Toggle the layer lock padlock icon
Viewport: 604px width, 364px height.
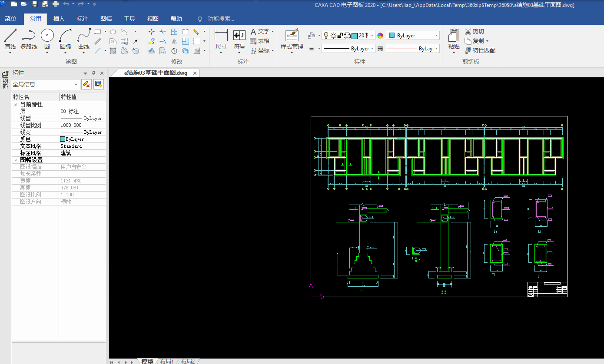coord(340,36)
